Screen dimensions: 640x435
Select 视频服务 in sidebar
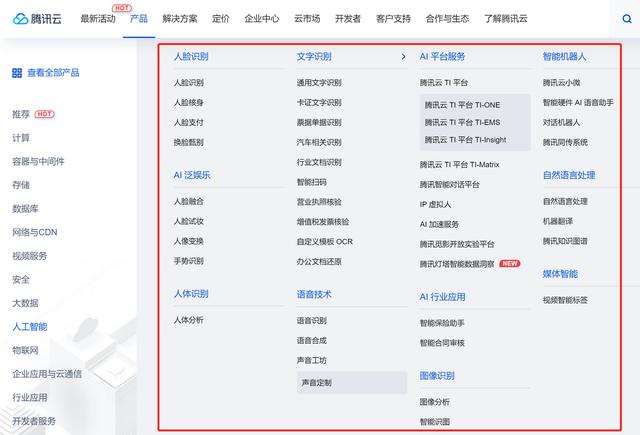click(30, 256)
